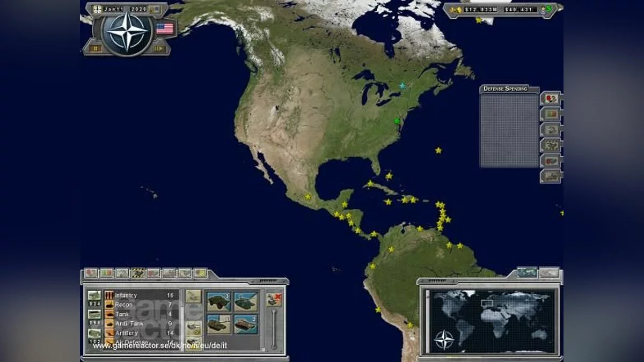Select the bottom-left tank unit card

219,324
